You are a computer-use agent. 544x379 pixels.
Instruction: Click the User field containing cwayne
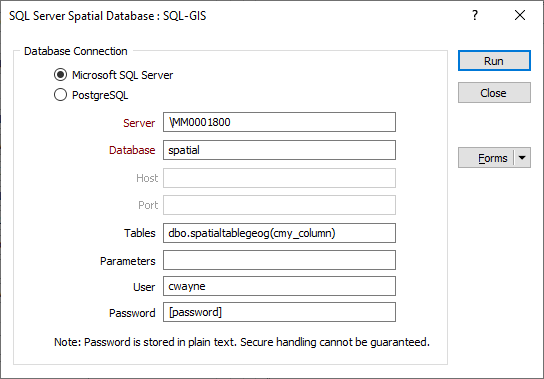click(x=279, y=286)
